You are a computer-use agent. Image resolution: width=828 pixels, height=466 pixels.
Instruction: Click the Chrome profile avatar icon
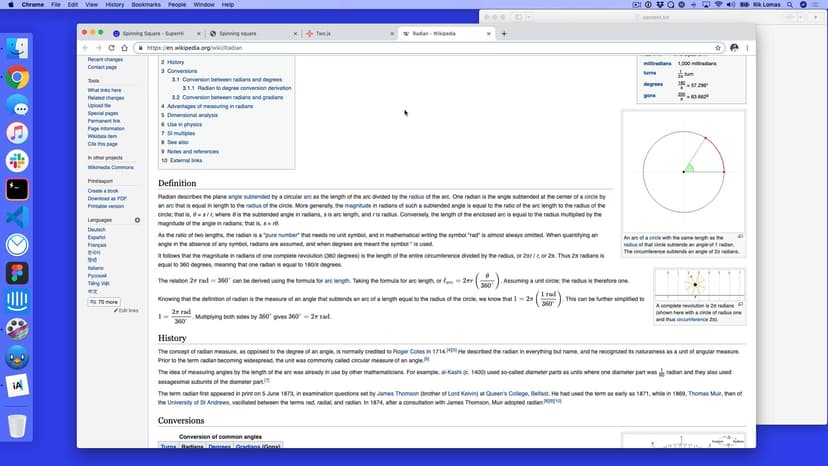pyautogui.click(x=733, y=47)
